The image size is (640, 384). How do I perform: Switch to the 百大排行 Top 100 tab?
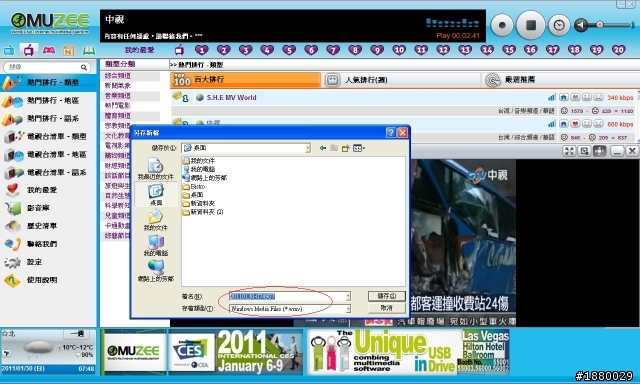tap(245, 80)
